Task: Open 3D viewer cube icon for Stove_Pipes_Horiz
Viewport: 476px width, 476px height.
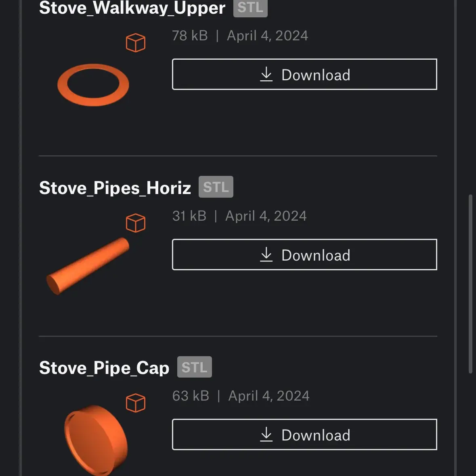Action: 136,223
